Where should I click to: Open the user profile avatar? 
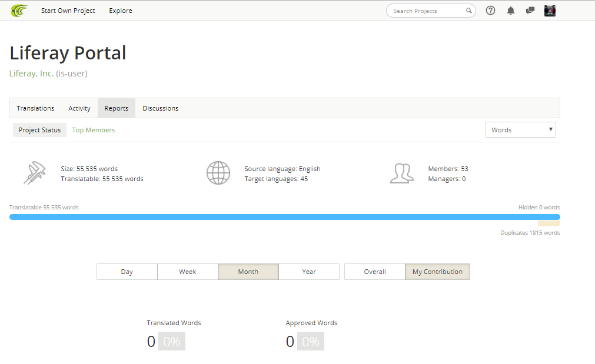550,11
